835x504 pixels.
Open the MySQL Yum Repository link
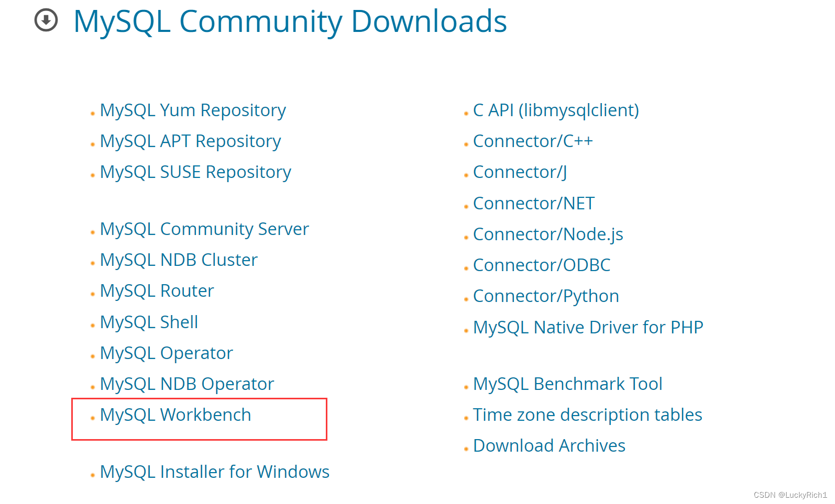pyautogui.click(x=193, y=110)
